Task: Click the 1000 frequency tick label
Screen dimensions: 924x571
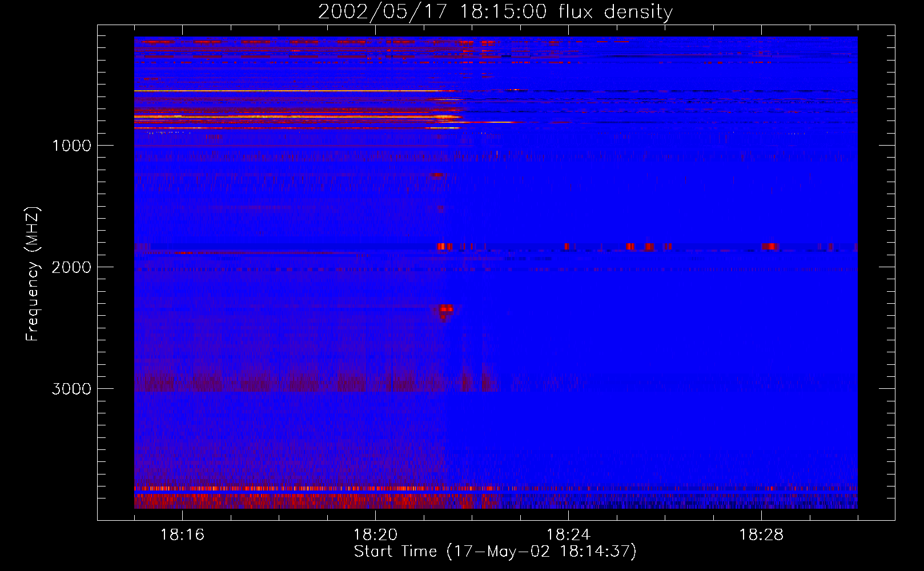Action: (71, 146)
